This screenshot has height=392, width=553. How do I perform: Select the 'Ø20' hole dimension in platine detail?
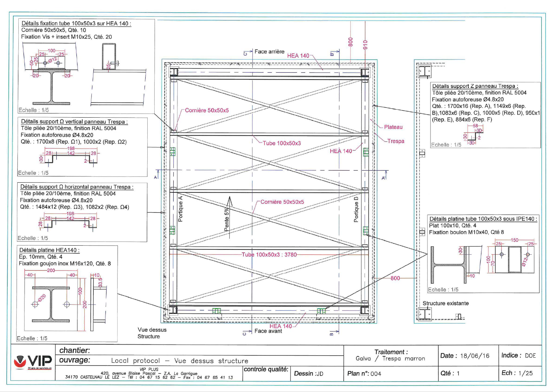coord(42,298)
